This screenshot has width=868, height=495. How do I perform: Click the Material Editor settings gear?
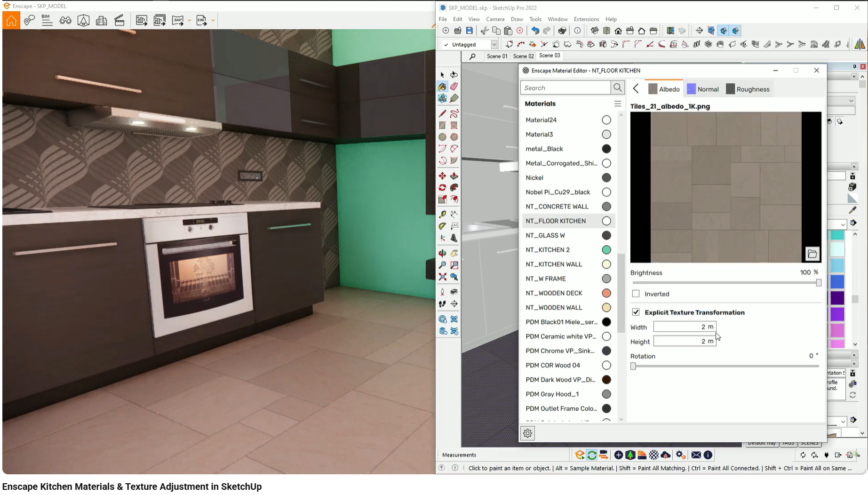[527, 433]
